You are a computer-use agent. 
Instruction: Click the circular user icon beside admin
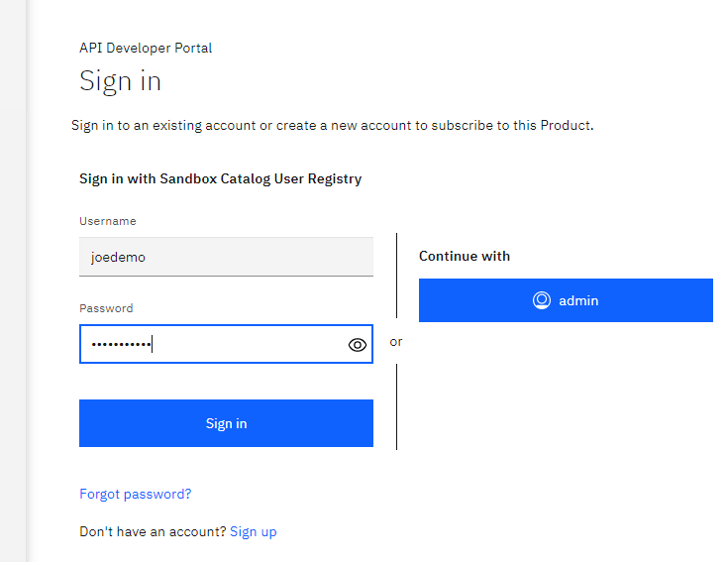tap(542, 300)
